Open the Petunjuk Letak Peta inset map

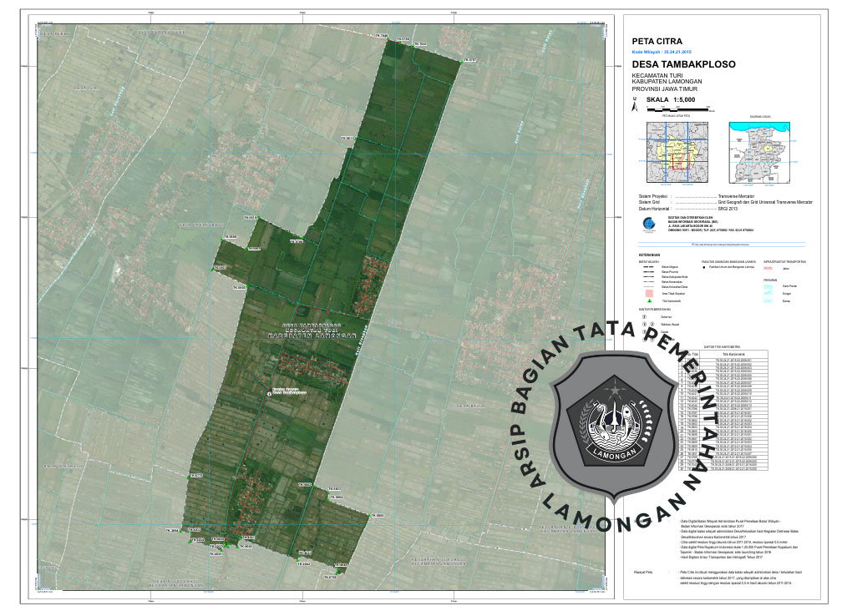677,153
